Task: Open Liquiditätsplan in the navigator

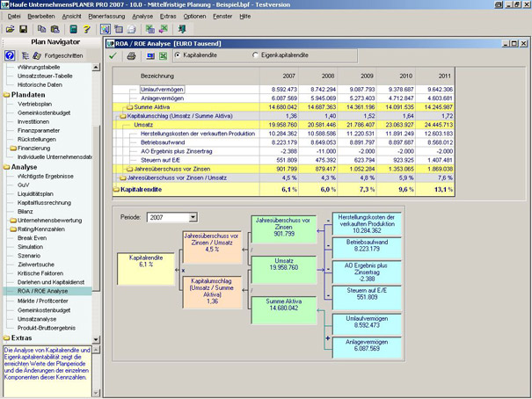Action: (x=35, y=194)
